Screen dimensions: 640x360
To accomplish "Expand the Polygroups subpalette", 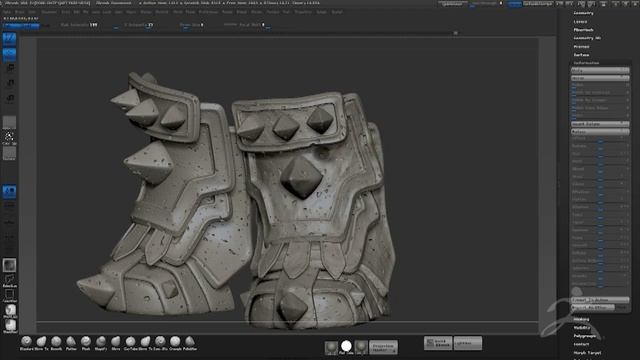I will tap(584, 336).
